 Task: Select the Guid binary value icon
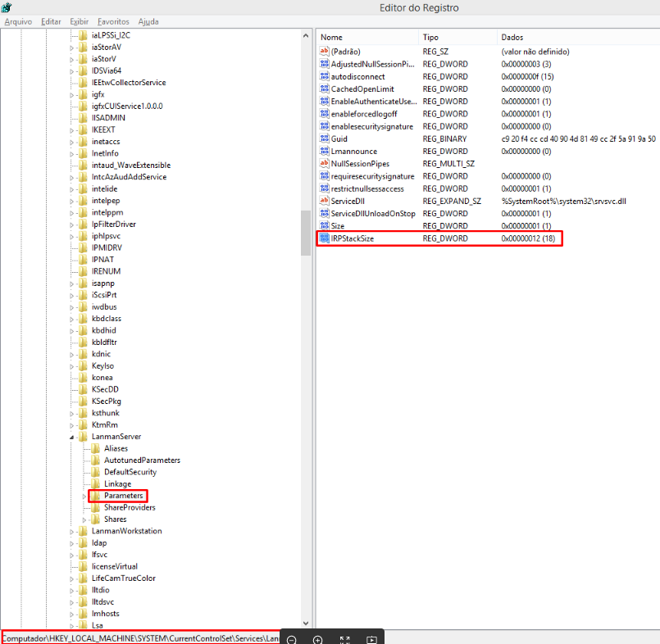click(324, 138)
